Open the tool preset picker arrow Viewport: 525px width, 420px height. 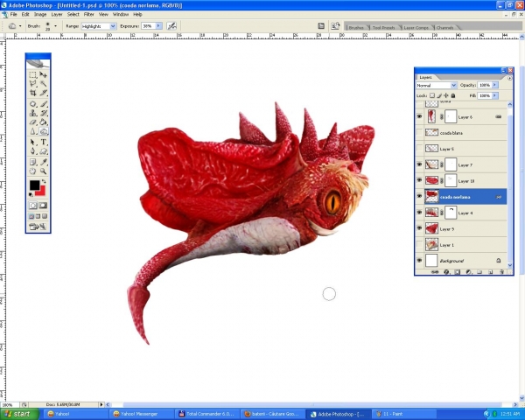(x=20, y=25)
